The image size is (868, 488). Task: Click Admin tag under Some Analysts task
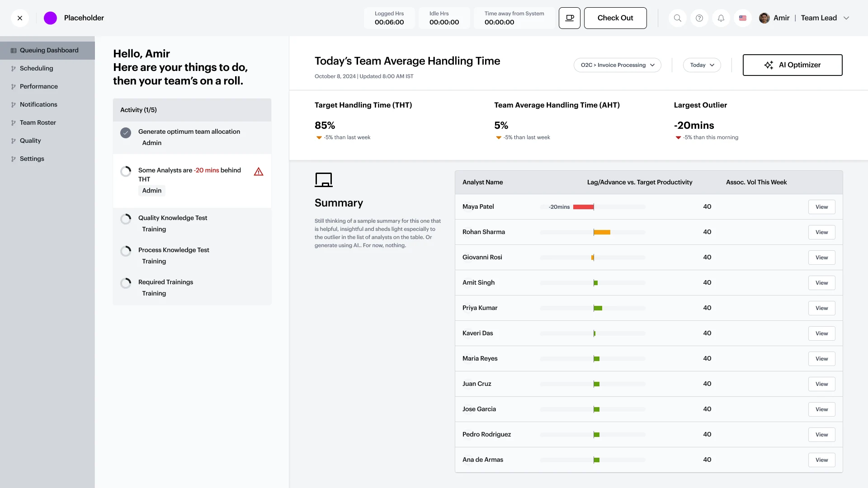152,191
